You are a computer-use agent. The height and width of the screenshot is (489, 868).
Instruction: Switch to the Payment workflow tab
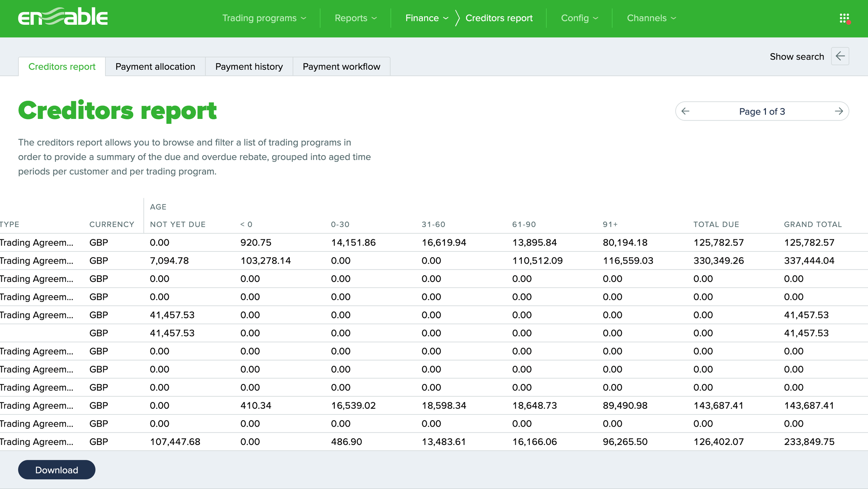click(341, 66)
